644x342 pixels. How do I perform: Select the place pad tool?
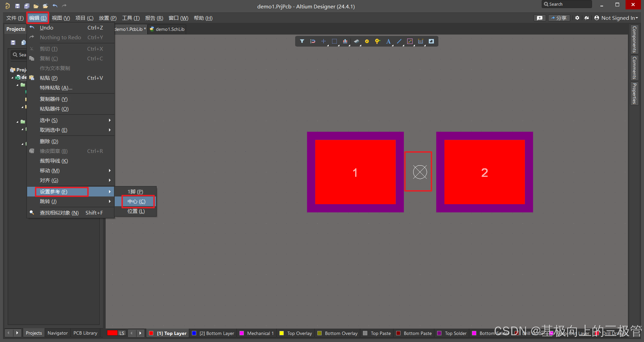pos(367,41)
